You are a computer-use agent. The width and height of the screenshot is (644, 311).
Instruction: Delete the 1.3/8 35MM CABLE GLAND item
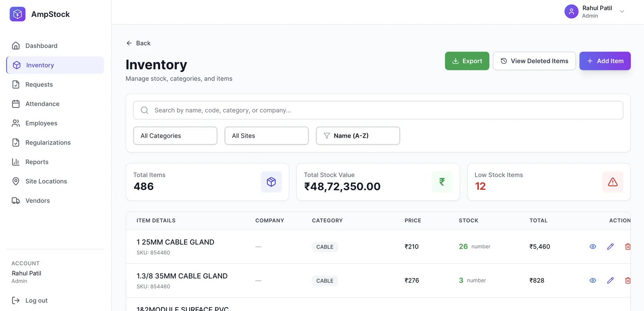(x=627, y=280)
